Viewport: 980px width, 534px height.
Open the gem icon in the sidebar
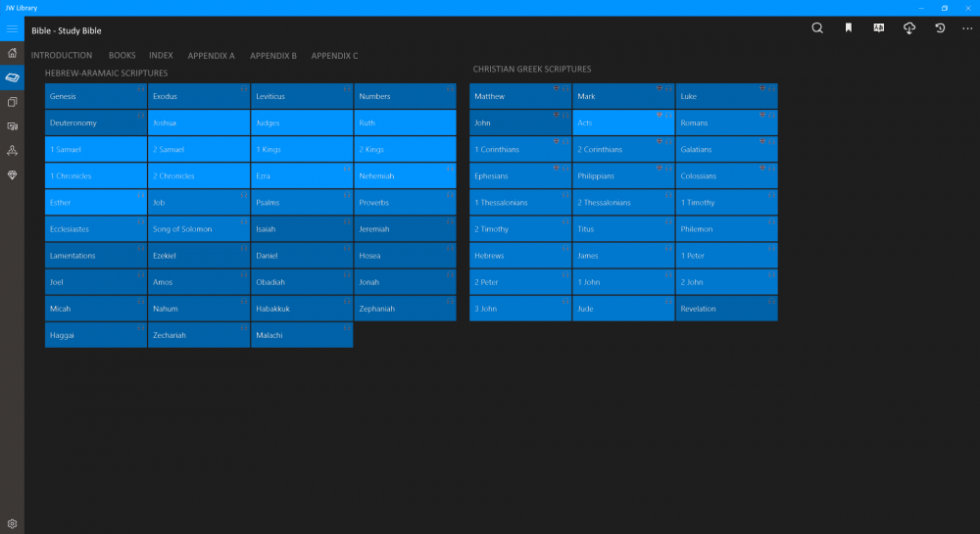12,174
